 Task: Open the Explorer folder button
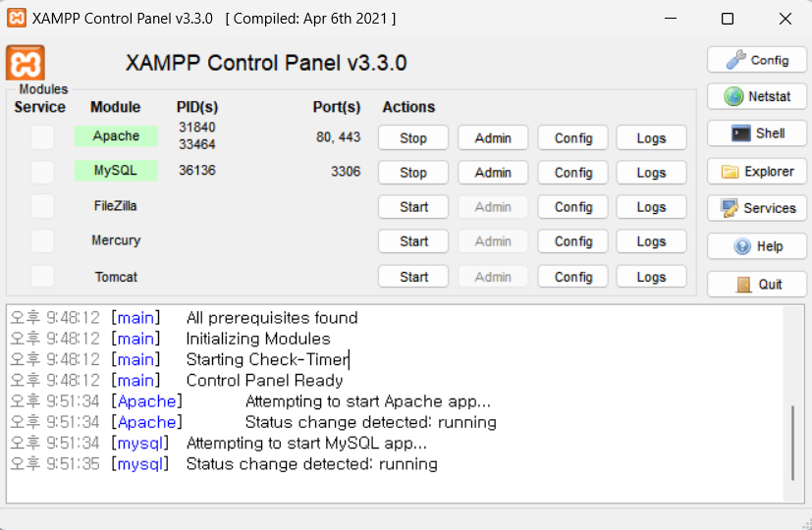757,172
